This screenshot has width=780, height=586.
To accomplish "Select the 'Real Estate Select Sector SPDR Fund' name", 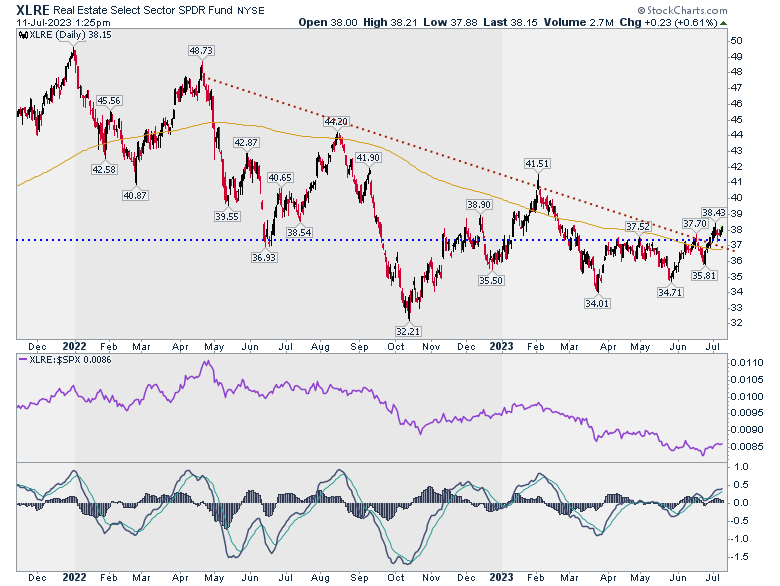I will tap(142, 10).
